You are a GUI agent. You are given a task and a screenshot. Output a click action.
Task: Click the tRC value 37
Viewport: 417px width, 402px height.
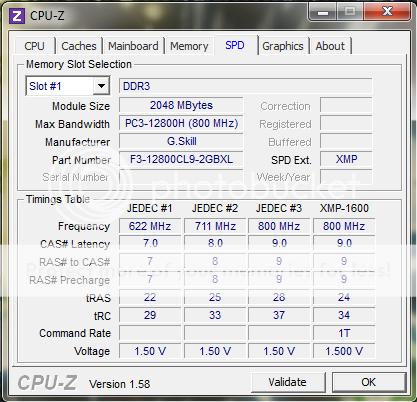tap(279, 315)
